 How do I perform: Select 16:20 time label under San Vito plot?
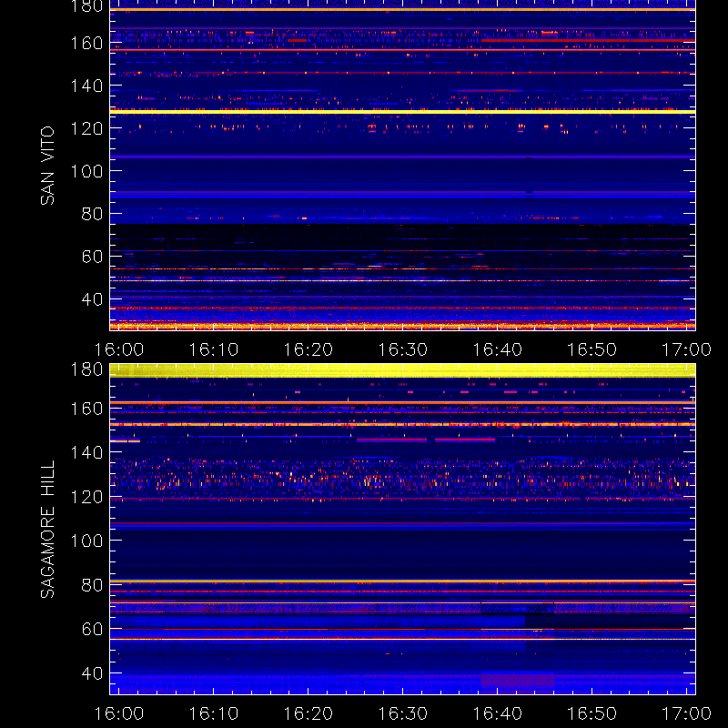click(x=308, y=349)
